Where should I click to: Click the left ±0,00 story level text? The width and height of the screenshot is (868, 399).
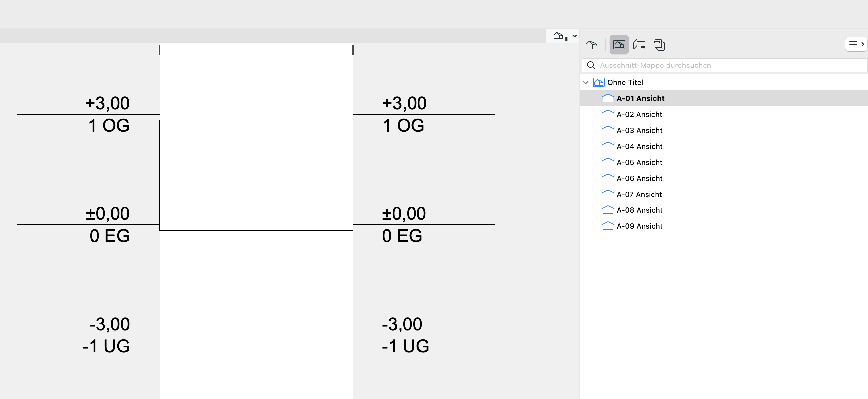pyautogui.click(x=107, y=213)
